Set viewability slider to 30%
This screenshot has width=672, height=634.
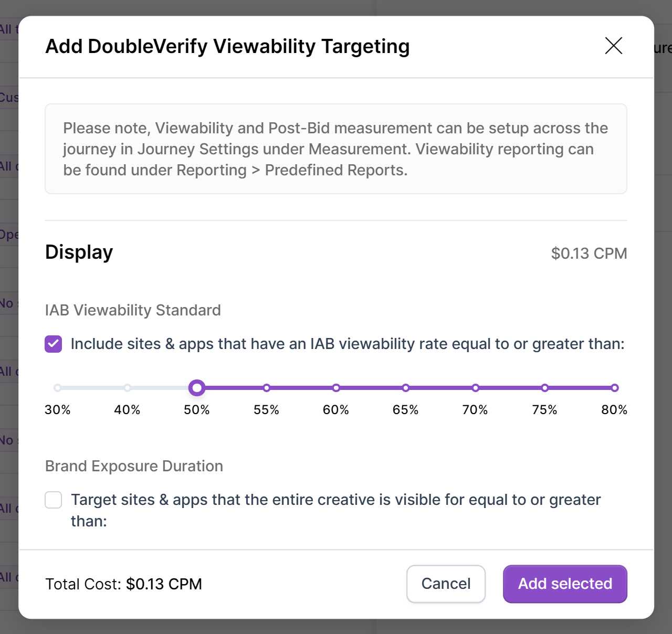click(58, 388)
